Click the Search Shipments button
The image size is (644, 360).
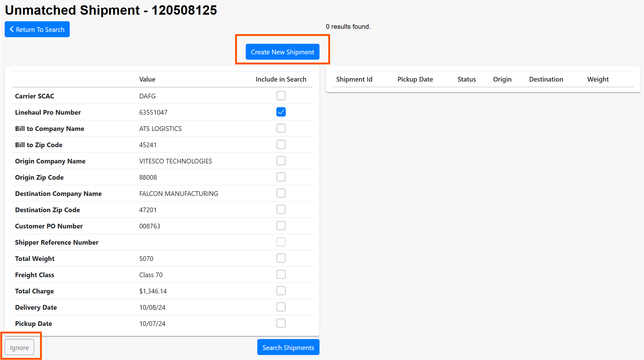pyautogui.click(x=288, y=347)
